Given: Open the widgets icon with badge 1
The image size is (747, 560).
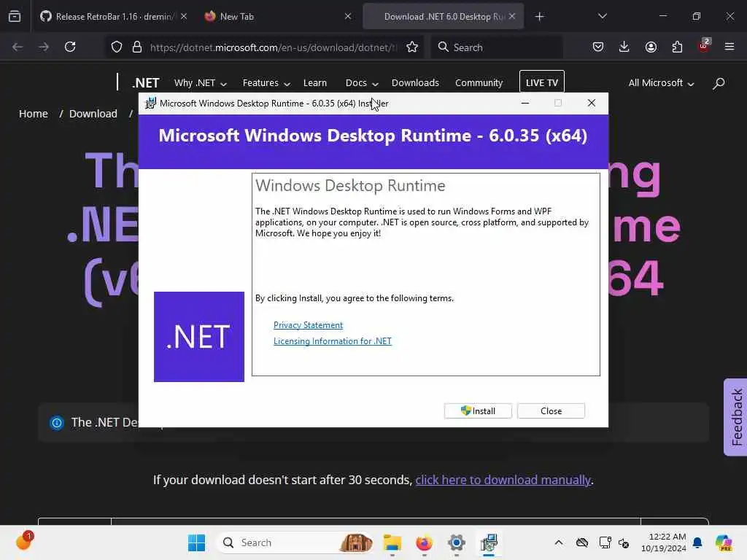Looking at the screenshot, I should coord(24,541).
